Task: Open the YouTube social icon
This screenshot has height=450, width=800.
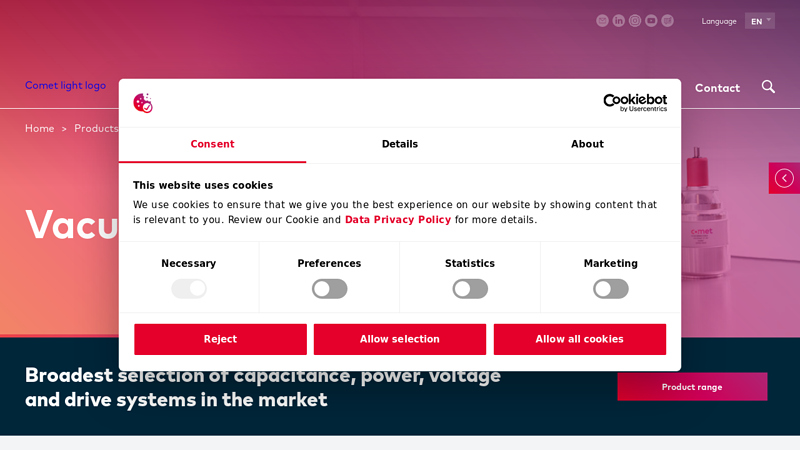Action: (x=651, y=21)
